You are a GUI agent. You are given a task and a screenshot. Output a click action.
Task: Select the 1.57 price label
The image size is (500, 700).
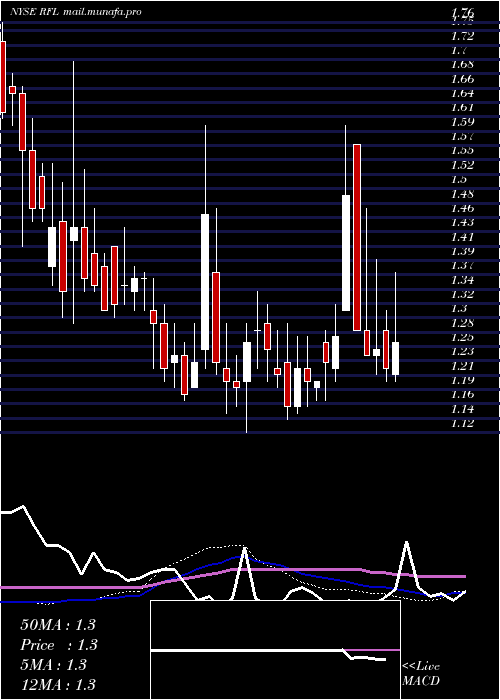click(x=462, y=136)
